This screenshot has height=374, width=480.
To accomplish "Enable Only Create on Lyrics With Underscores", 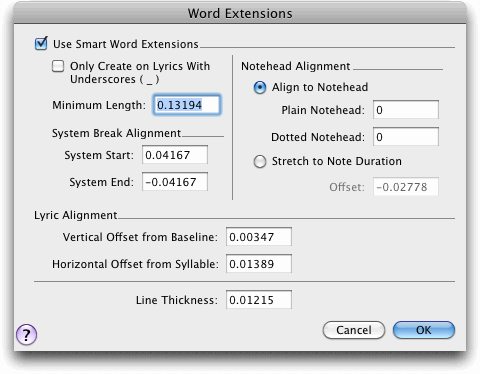I will [x=58, y=66].
